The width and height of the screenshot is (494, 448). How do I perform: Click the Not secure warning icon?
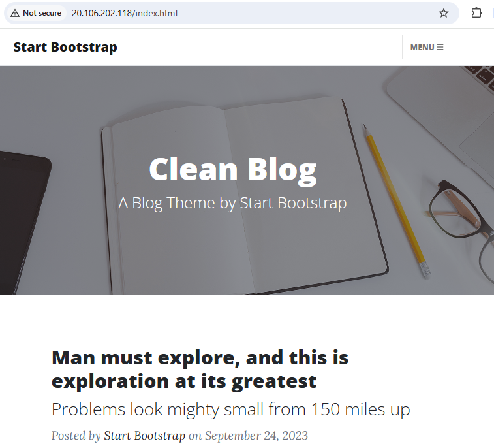pos(15,13)
